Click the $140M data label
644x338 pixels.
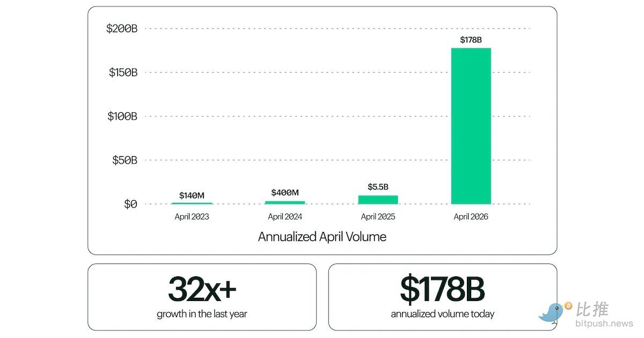coord(192,195)
